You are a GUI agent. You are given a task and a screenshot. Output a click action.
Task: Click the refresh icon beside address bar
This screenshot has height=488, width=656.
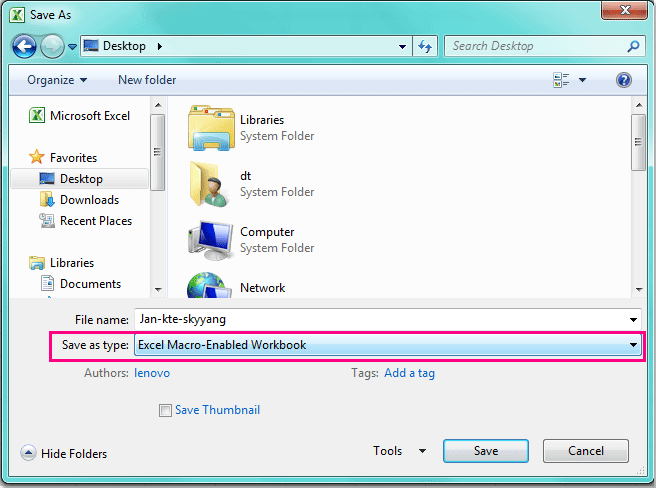426,46
